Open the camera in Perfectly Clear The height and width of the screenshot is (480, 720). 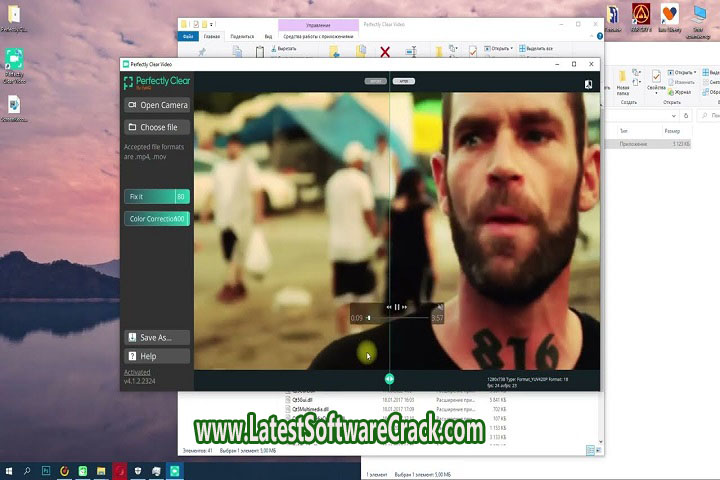pyautogui.click(x=157, y=105)
